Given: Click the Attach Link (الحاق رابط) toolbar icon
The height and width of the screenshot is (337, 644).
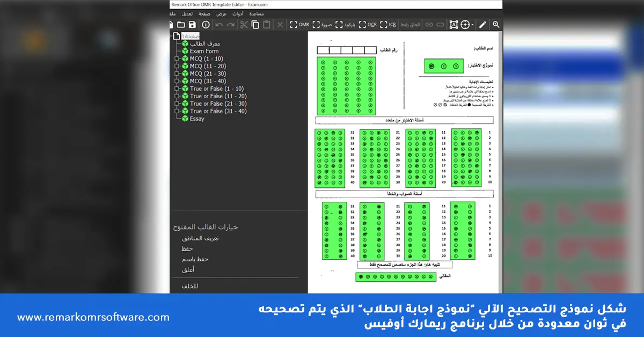Looking at the screenshot, I should coord(411,24).
